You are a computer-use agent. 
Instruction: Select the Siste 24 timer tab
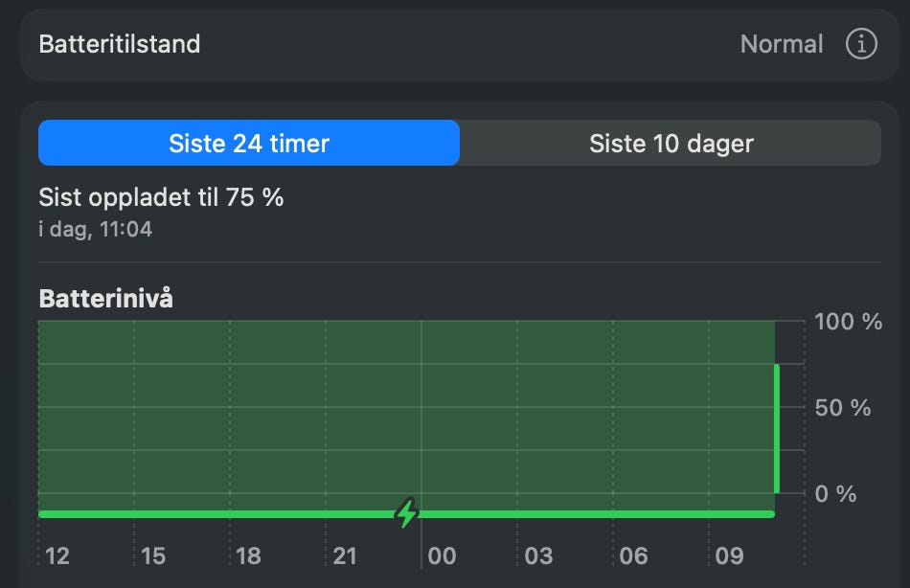pyautogui.click(x=249, y=143)
